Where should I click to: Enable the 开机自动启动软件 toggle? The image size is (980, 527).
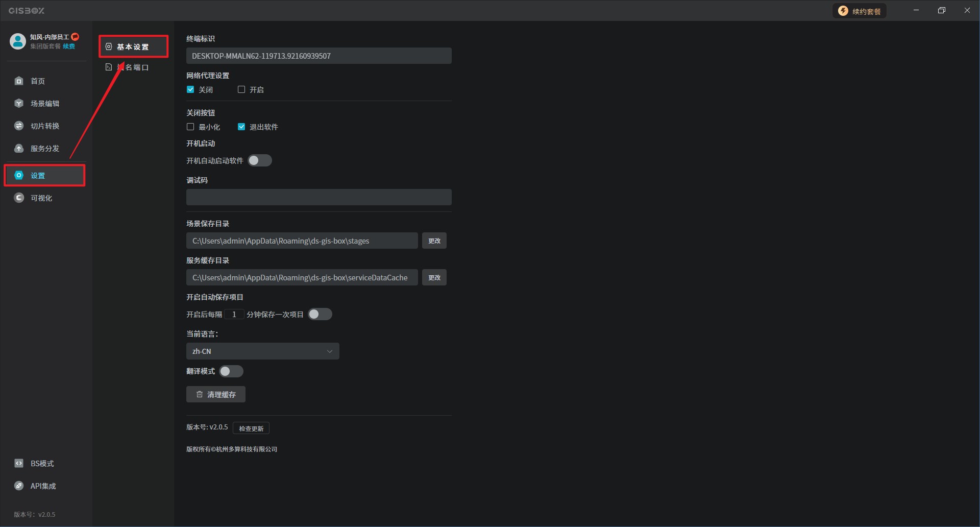[x=259, y=160]
